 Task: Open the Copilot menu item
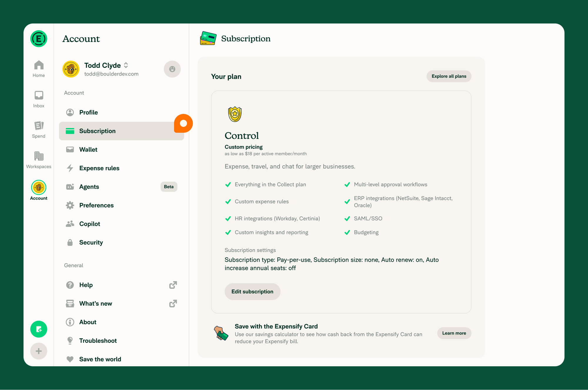pos(121,224)
